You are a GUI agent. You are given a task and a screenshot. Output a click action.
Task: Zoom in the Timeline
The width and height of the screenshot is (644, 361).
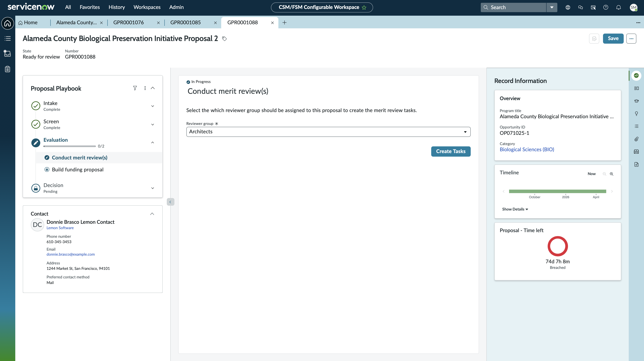[612, 174]
